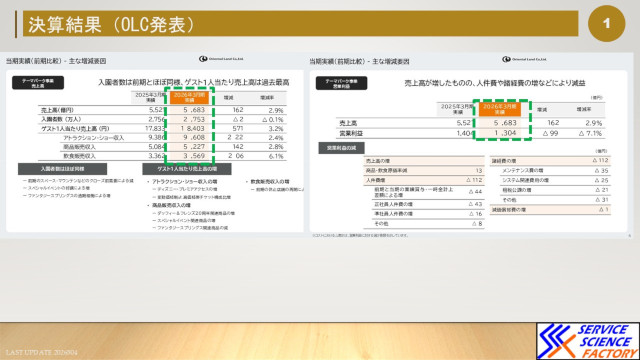Click the 571 change value

pos(238,129)
